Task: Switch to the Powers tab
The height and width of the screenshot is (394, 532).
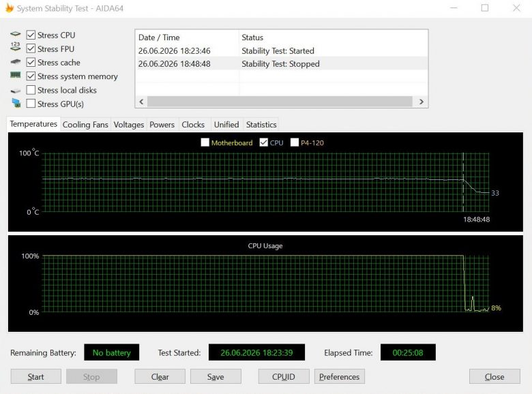Action: [x=162, y=125]
